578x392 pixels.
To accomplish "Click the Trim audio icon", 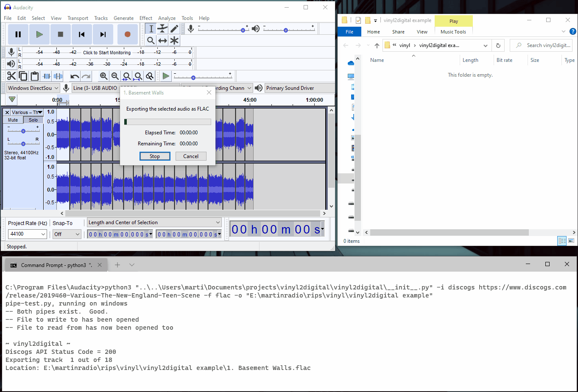I will [47, 76].
